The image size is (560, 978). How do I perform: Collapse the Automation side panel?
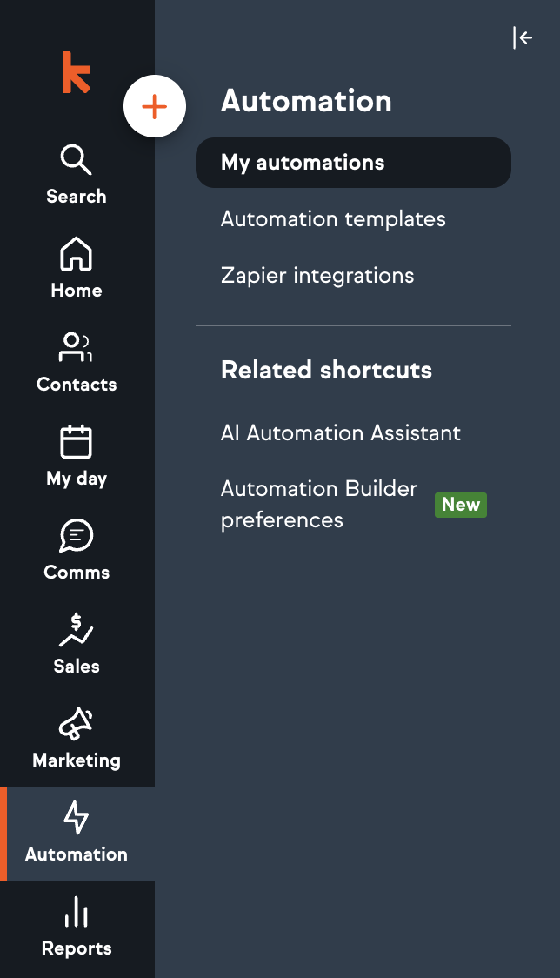pyautogui.click(x=523, y=37)
